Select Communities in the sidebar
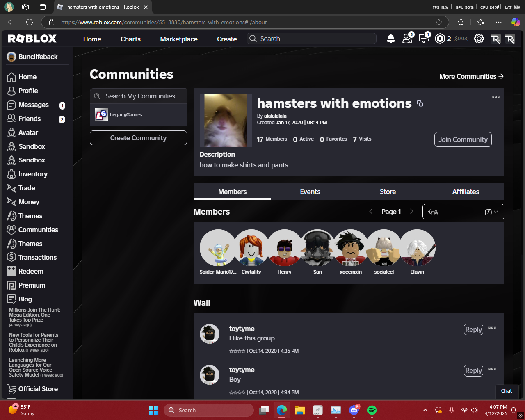This screenshot has width=525, height=420. pyautogui.click(x=32, y=230)
